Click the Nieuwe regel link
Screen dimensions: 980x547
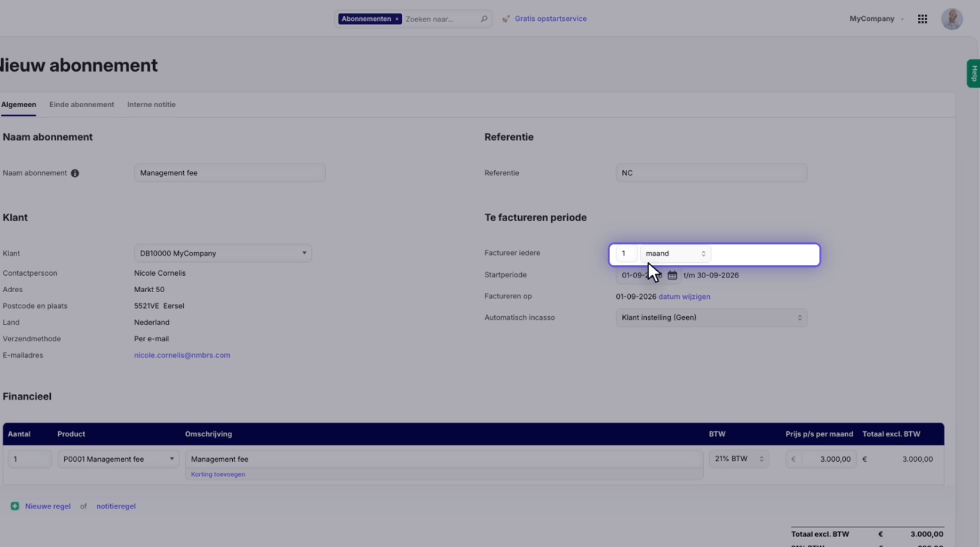click(x=48, y=507)
